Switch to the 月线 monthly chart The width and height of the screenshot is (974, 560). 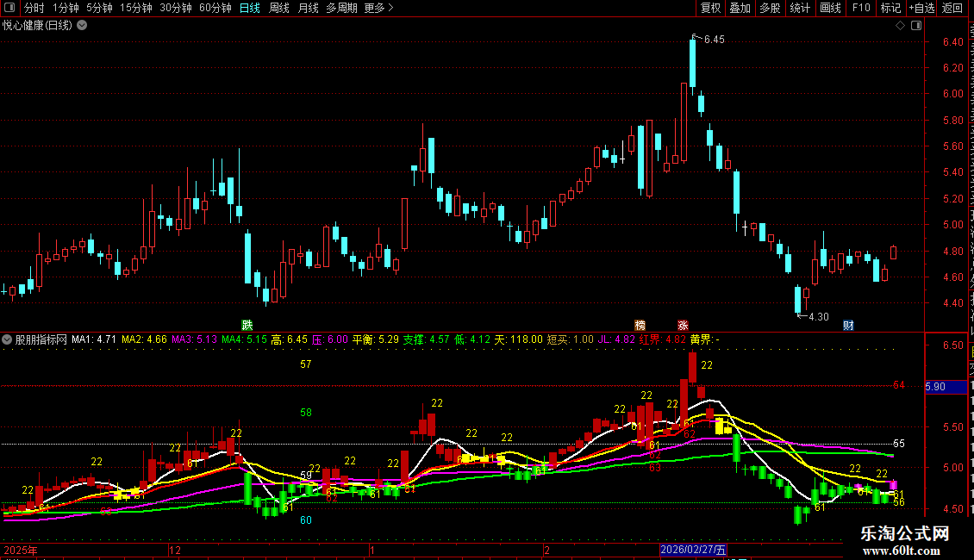[308, 8]
